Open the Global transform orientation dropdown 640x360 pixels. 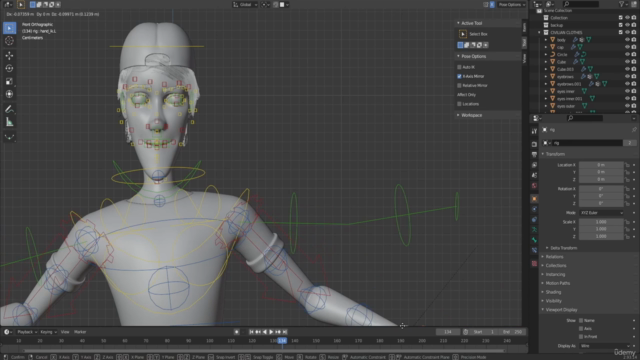(x=245, y=4)
